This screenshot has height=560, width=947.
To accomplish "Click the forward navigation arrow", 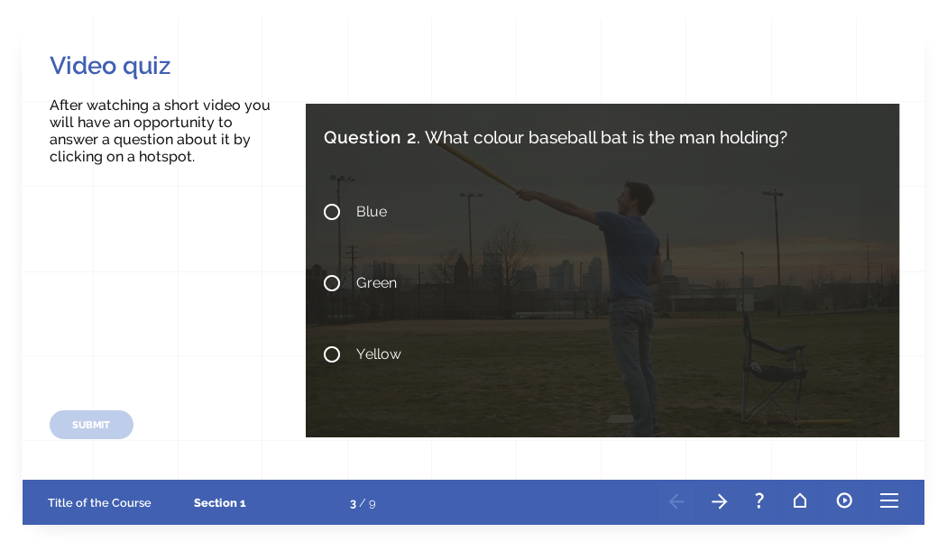I will [719, 501].
